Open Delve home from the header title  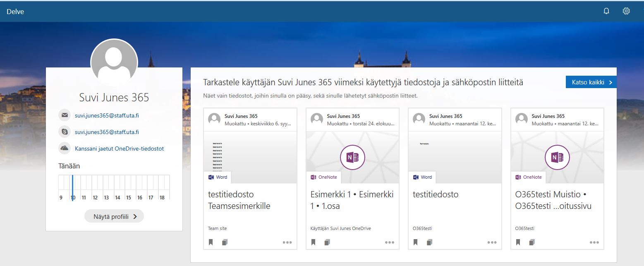click(x=15, y=12)
